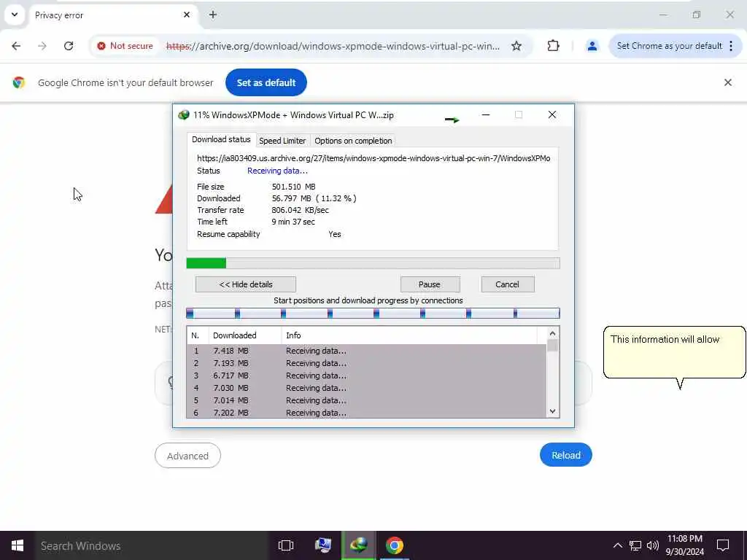Click the connections progress segment bar
The height and width of the screenshot is (560, 747).
pyautogui.click(x=373, y=314)
